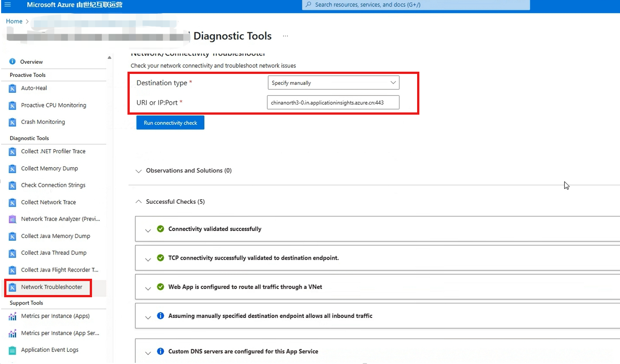Click the search magnifier icon

308,5
